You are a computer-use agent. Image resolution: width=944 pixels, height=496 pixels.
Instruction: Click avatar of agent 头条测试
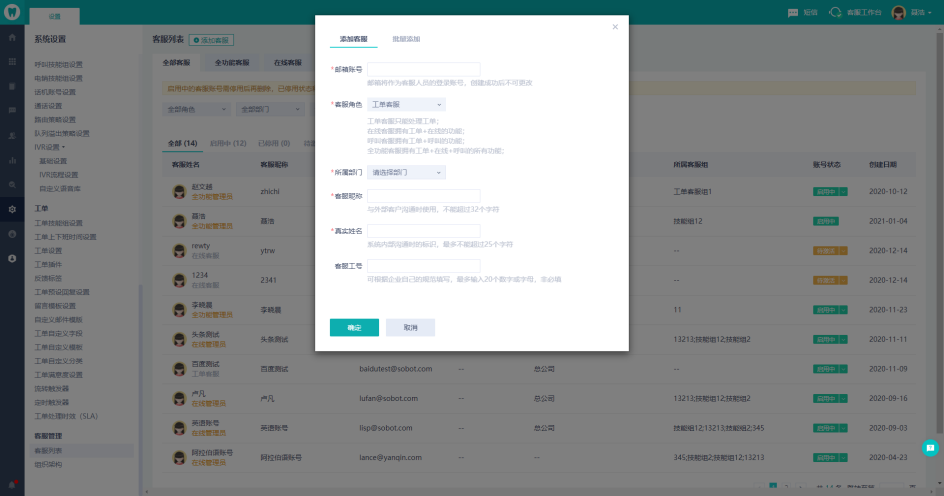(x=179, y=339)
